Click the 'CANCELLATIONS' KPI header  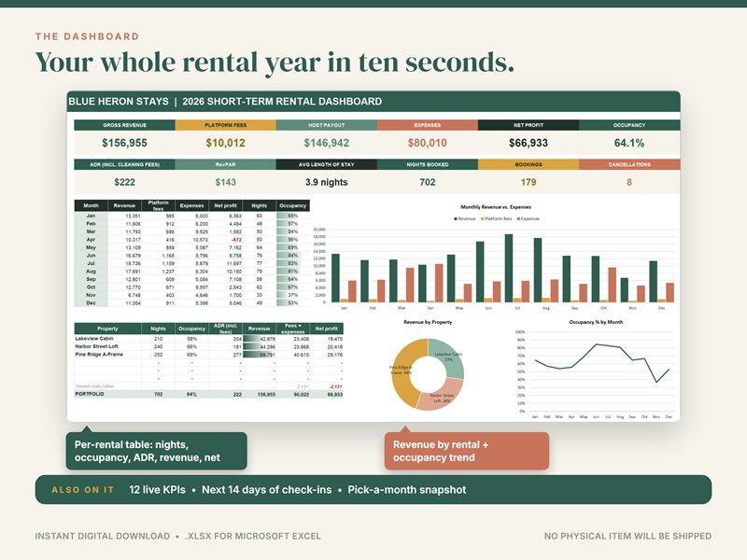(x=629, y=164)
